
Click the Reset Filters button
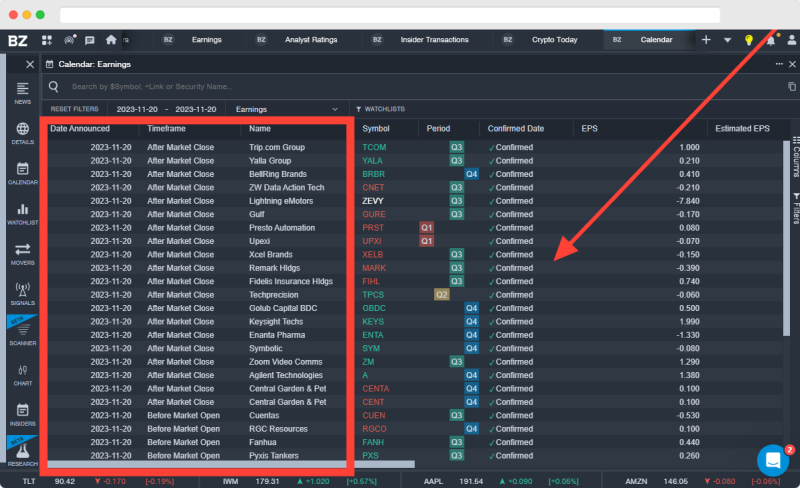tap(74, 109)
